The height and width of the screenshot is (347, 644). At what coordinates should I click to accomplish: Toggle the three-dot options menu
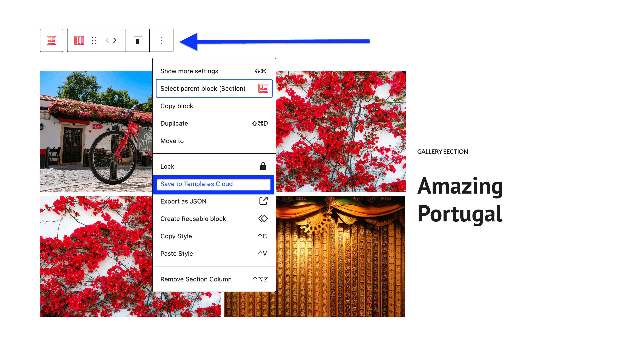(161, 40)
